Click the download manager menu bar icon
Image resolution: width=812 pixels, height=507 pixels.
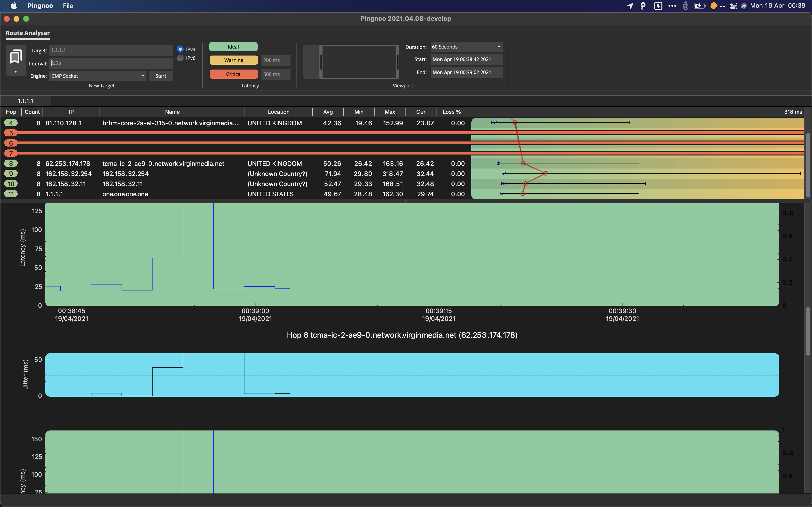click(658, 6)
